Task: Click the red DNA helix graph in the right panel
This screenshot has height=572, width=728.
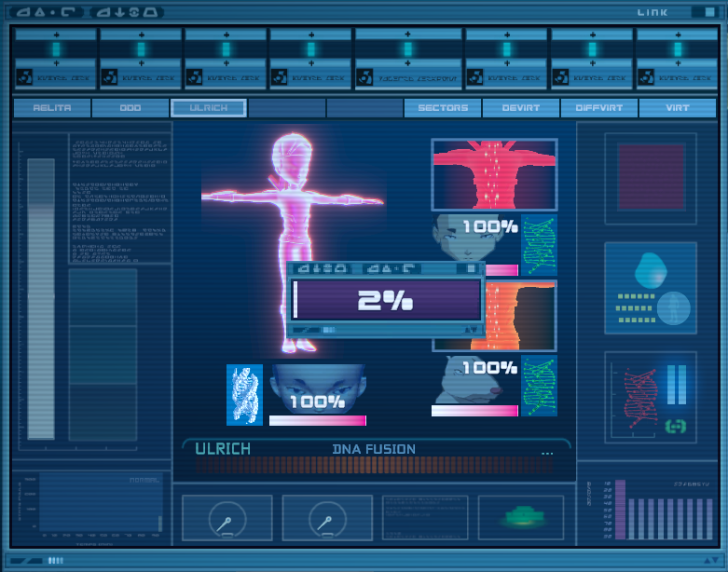Action: tap(640, 398)
